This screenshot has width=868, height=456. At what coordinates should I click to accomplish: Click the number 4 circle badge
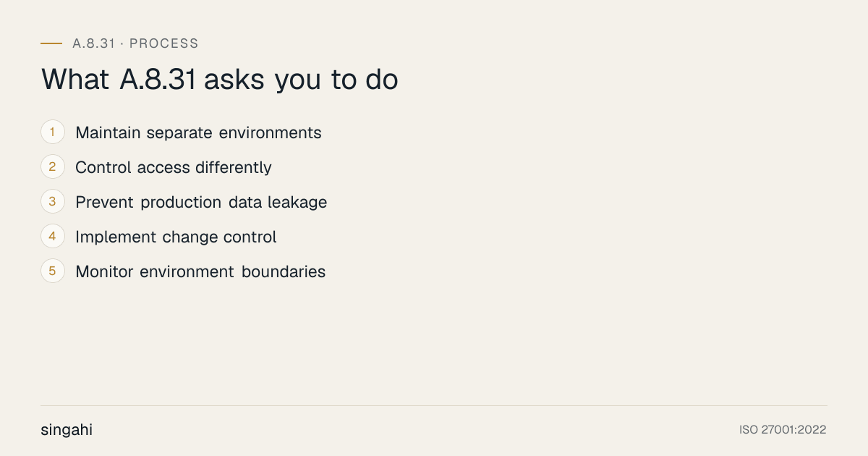click(53, 237)
